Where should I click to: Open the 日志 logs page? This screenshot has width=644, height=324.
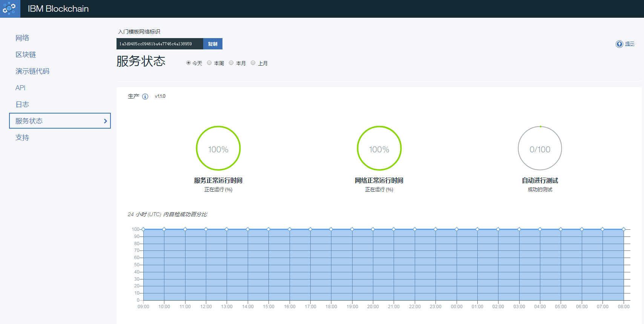click(x=22, y=104)
